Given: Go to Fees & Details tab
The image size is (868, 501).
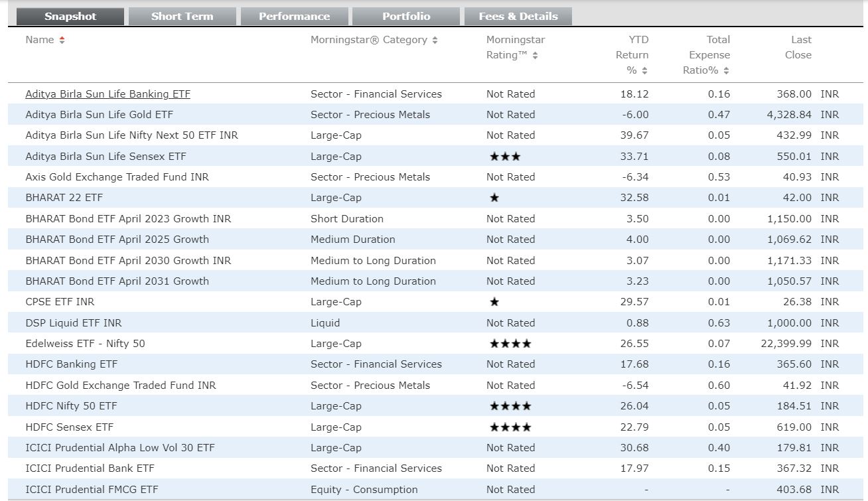Looking at the screenshot, I should point(518,17).
